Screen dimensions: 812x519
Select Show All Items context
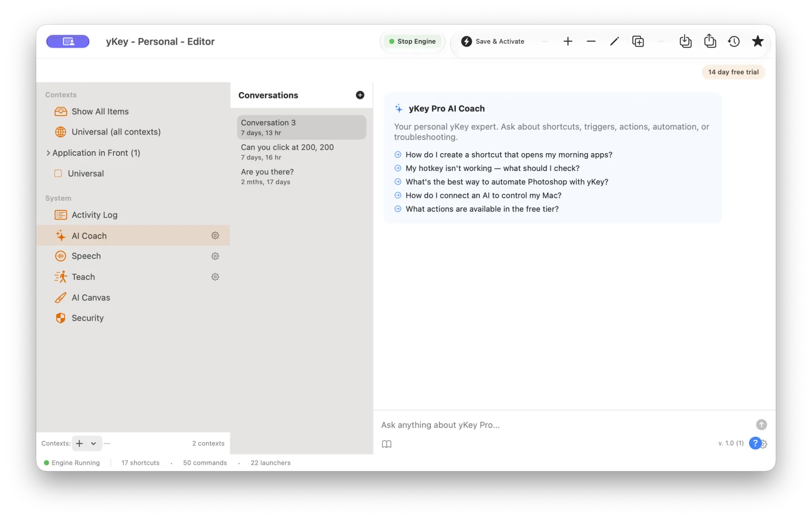click(x=133, y=112)
